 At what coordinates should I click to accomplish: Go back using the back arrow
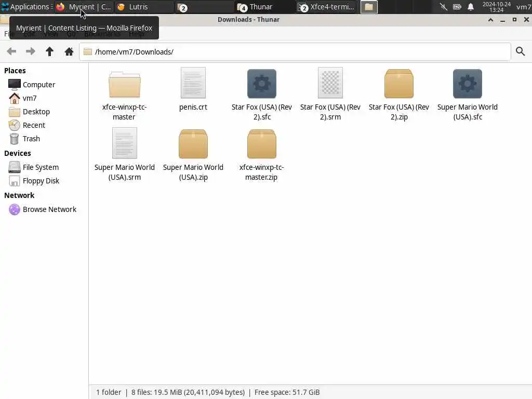(x=11, y=51)
